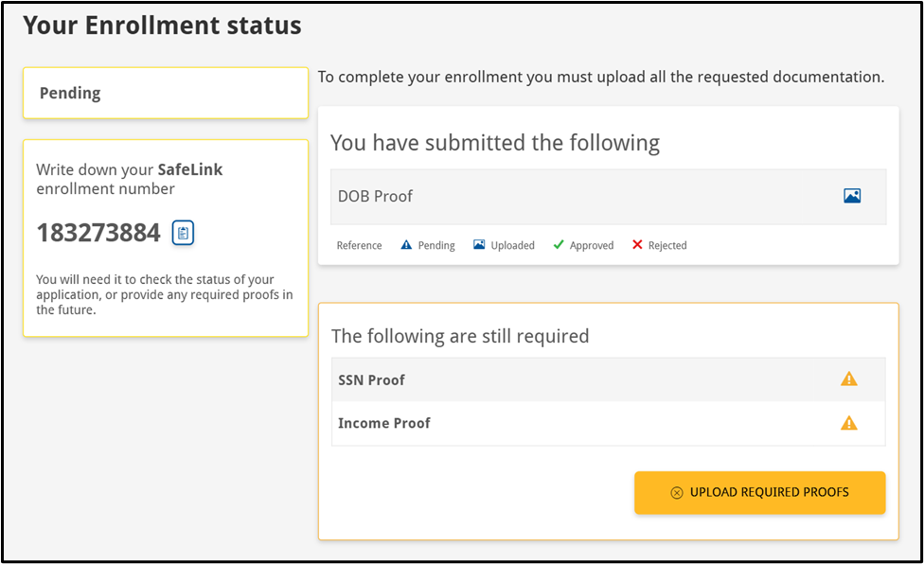Click the enrollment number 183273884

(x=98, y=233)
